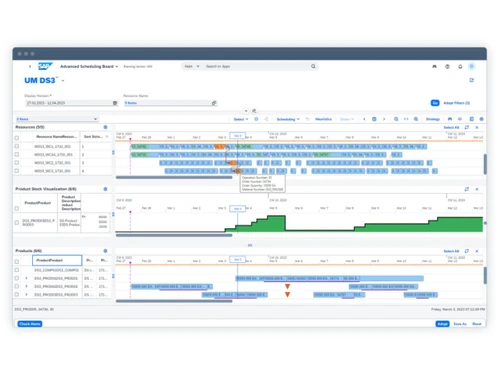
Task: Click the share icon right of UM DS3
Action: (472, 80)
